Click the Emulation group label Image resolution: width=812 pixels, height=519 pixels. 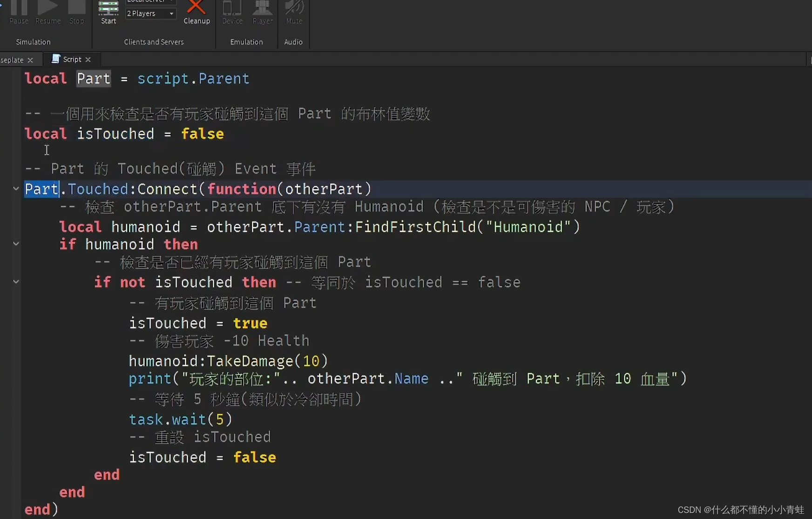[x=246, y=42]
